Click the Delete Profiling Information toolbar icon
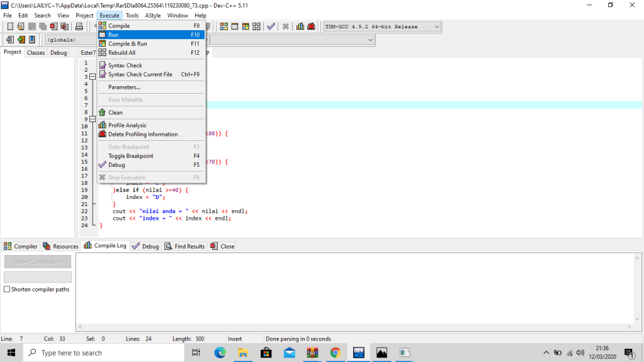This screenshot has height=362, width=644. point(311,26)
